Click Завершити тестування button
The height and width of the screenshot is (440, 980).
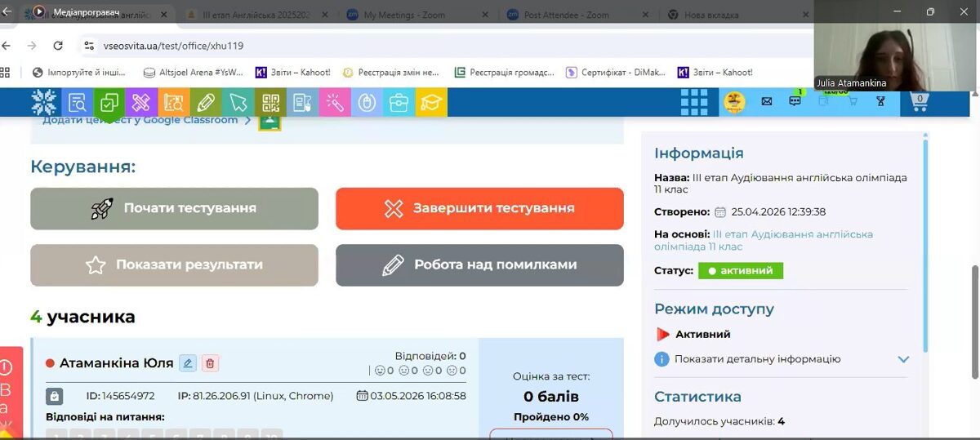click(x=479, y=208)
